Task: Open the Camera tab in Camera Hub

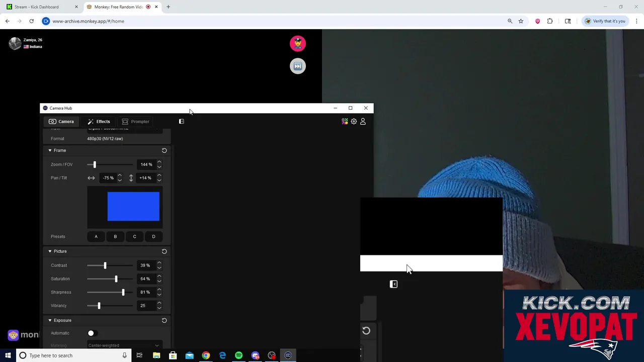Action: (x=61, y=122)
